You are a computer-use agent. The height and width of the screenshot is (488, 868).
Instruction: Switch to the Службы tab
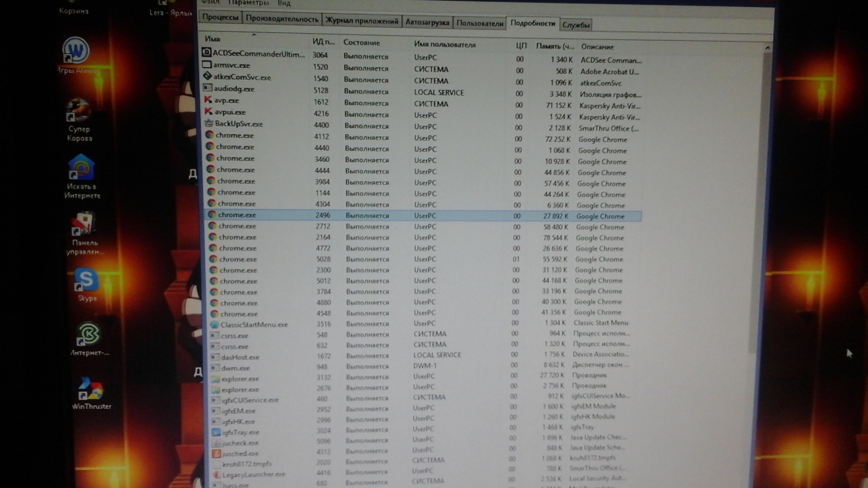pyautogui.click(x=576, y=25)
